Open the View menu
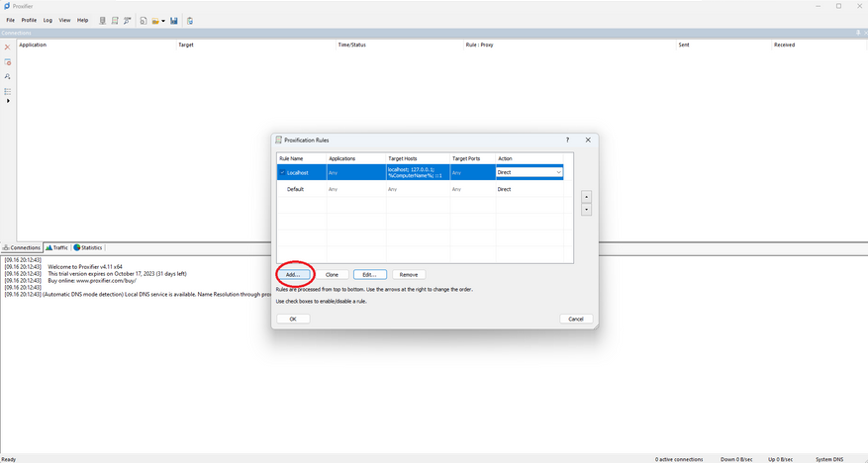This screenshot has width=868, height=463. pyautogui.click(x=64, y=21)
